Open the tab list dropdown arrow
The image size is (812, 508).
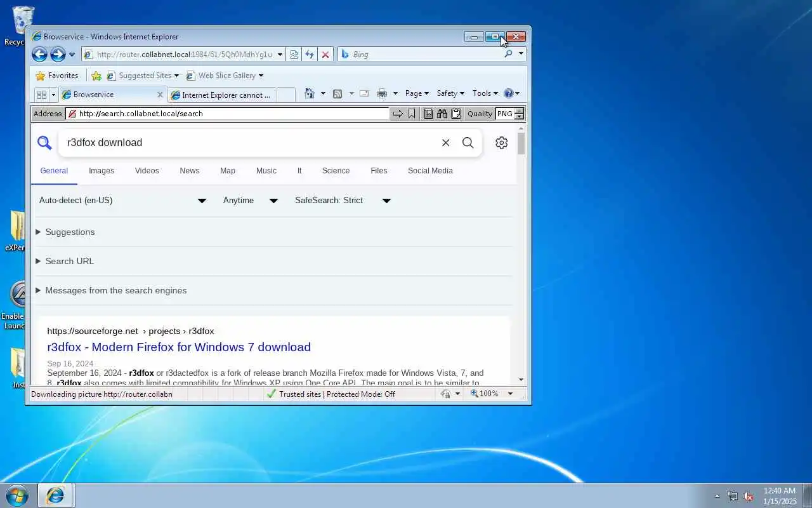pos(53,95)
